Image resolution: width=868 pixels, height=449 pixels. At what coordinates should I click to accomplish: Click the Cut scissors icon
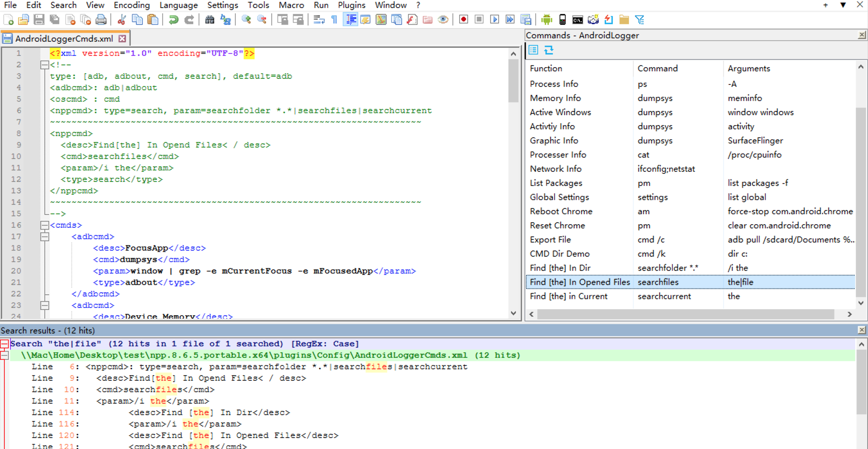(121, 20)
